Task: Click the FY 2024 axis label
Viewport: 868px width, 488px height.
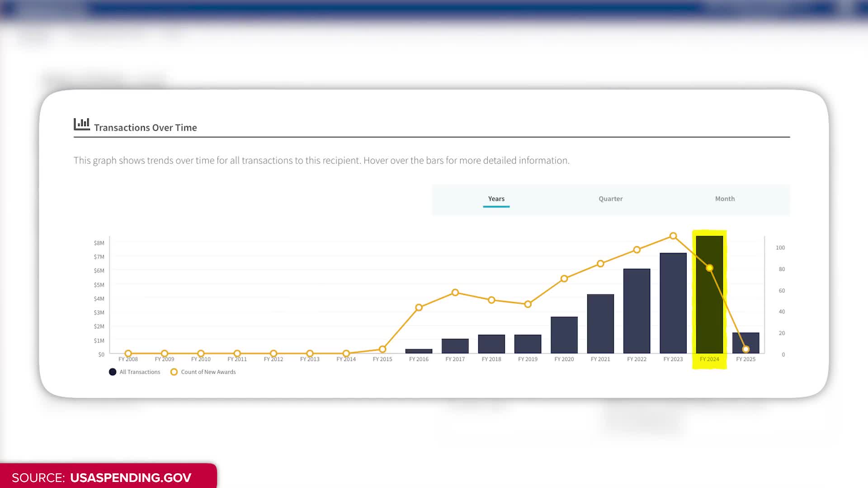Action: click(x=709, y=359)
